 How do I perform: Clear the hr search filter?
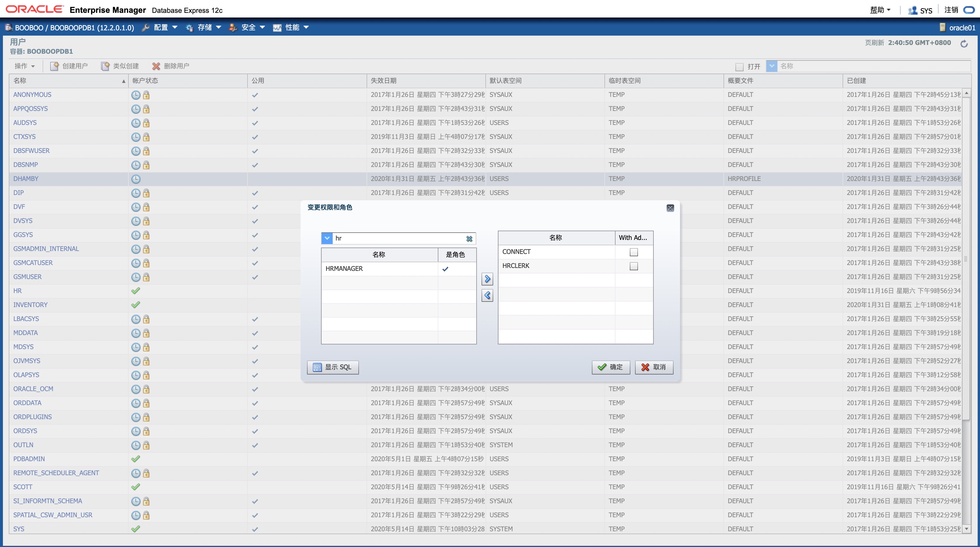pyautogui.click(x=469, y=238)
